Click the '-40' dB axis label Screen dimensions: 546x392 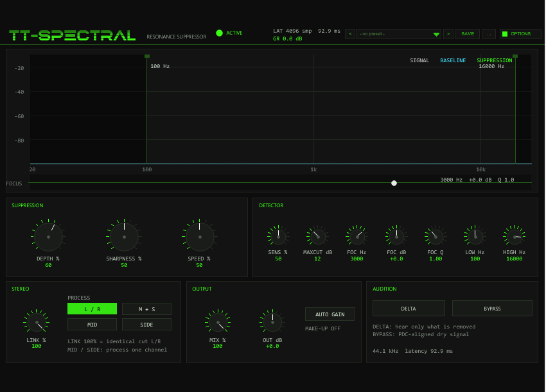pyautogui.click(x=19, y=92)
